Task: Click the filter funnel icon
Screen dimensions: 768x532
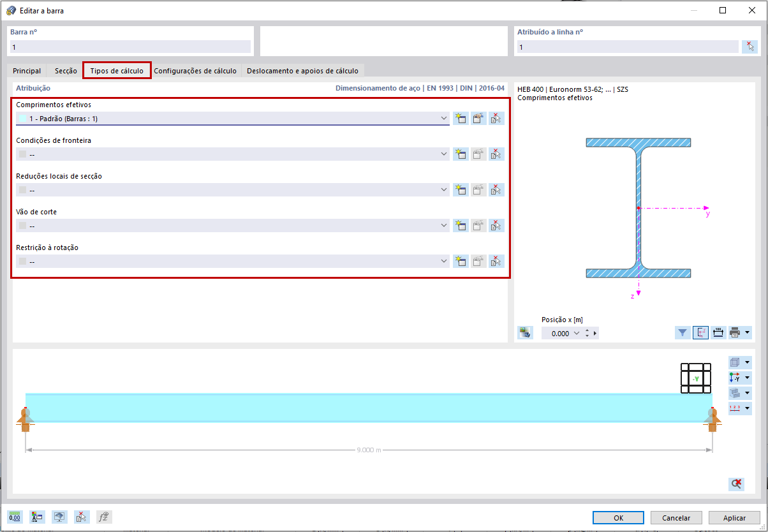Action: pyautogui.click(x=683, y=332)
